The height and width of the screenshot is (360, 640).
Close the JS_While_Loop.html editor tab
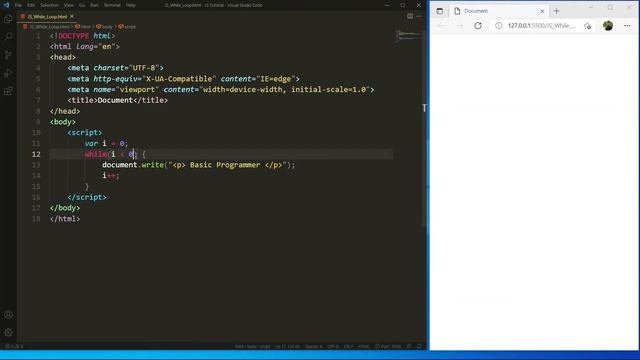click(72, 16)
